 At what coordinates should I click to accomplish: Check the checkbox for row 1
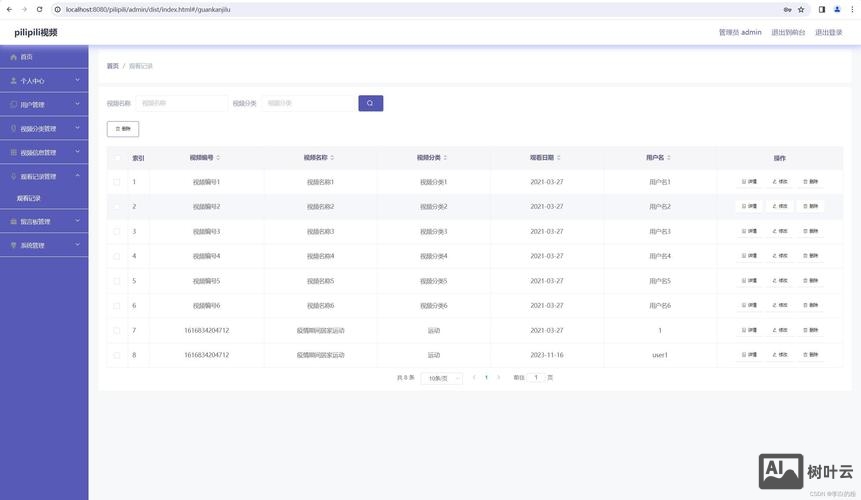(x=117, y=182)
